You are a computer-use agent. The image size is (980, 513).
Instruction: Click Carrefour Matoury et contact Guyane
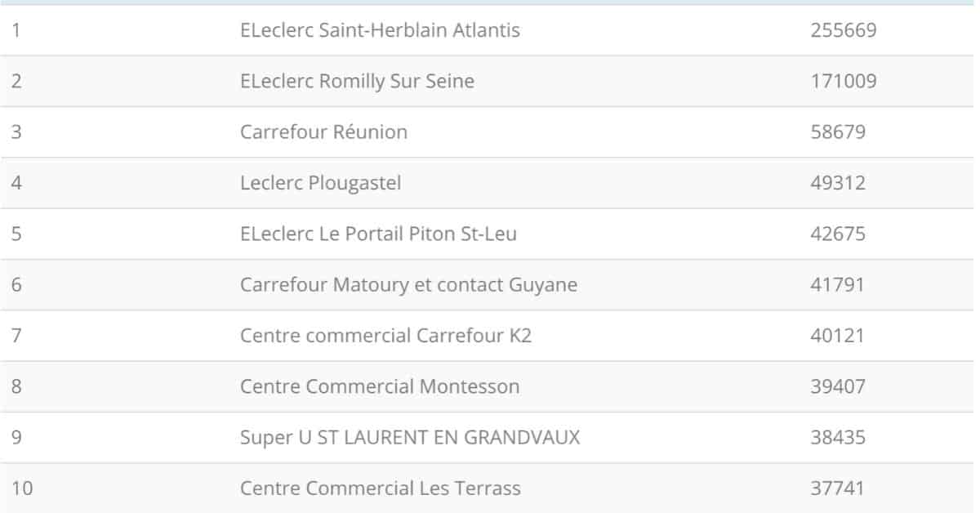click(x=408, y=285)
